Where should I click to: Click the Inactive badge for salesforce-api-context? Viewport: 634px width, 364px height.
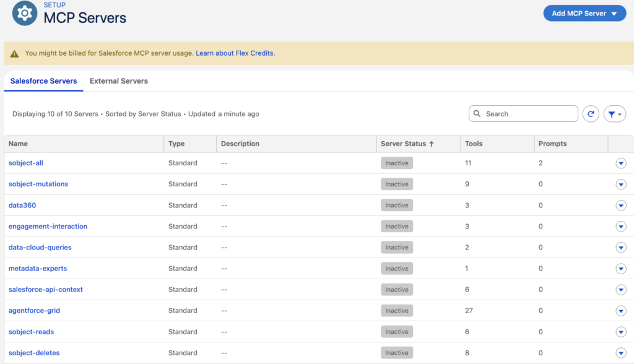pyautogui.click(x=397, y=290)
